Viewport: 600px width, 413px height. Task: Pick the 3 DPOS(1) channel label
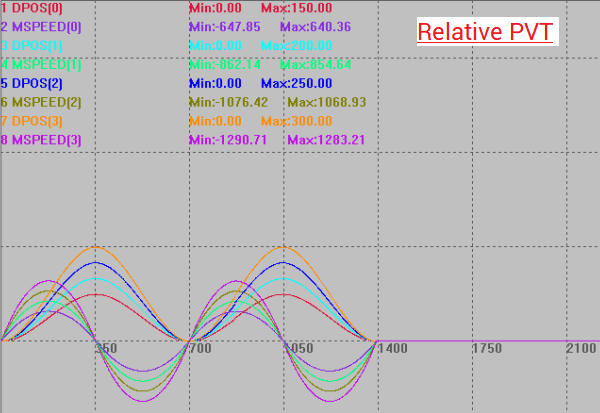coord(34,46)
